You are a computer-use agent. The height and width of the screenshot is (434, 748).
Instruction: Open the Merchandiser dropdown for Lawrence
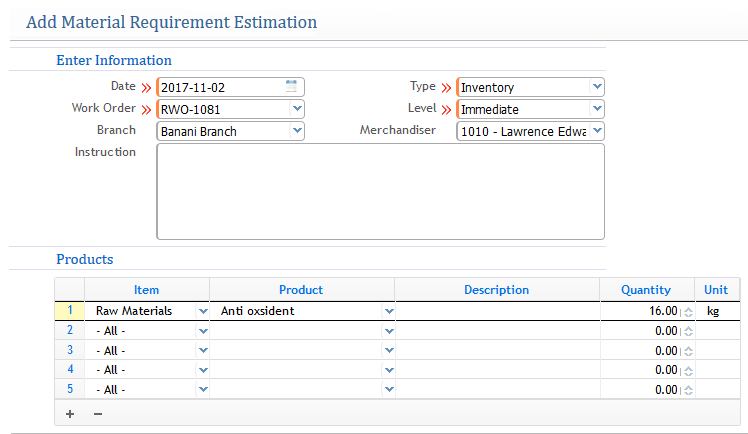click(597, 131)
